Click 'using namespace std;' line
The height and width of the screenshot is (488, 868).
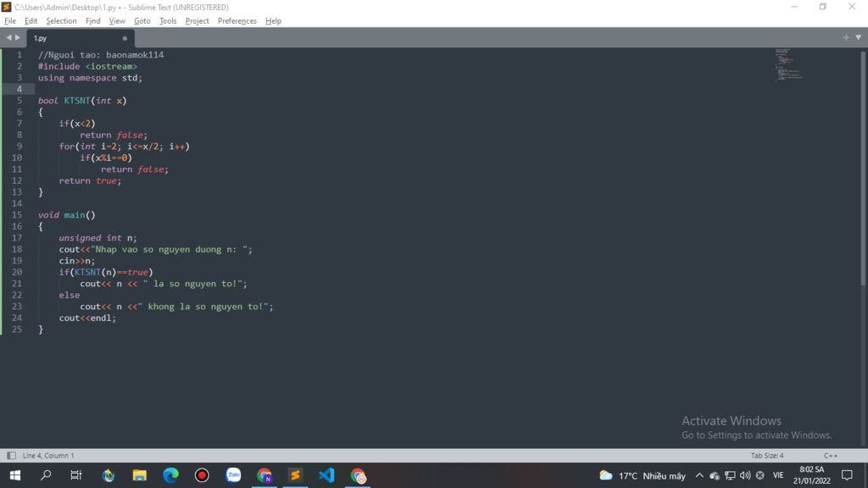[x=90, y=78]
